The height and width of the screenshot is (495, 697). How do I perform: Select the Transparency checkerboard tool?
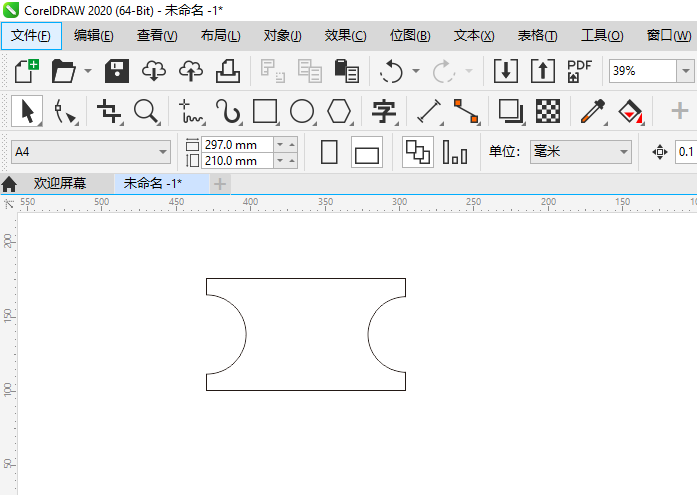tap(548, 111)
